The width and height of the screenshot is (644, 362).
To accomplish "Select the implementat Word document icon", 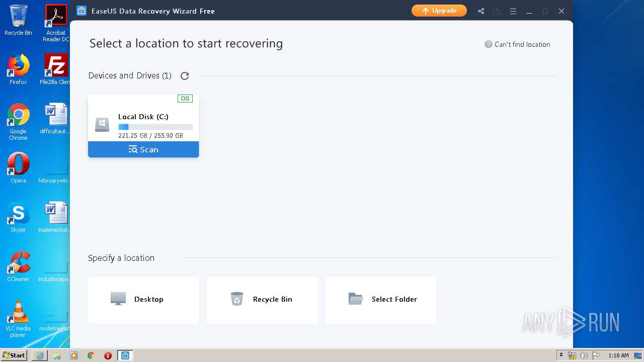I will [55, 217].
